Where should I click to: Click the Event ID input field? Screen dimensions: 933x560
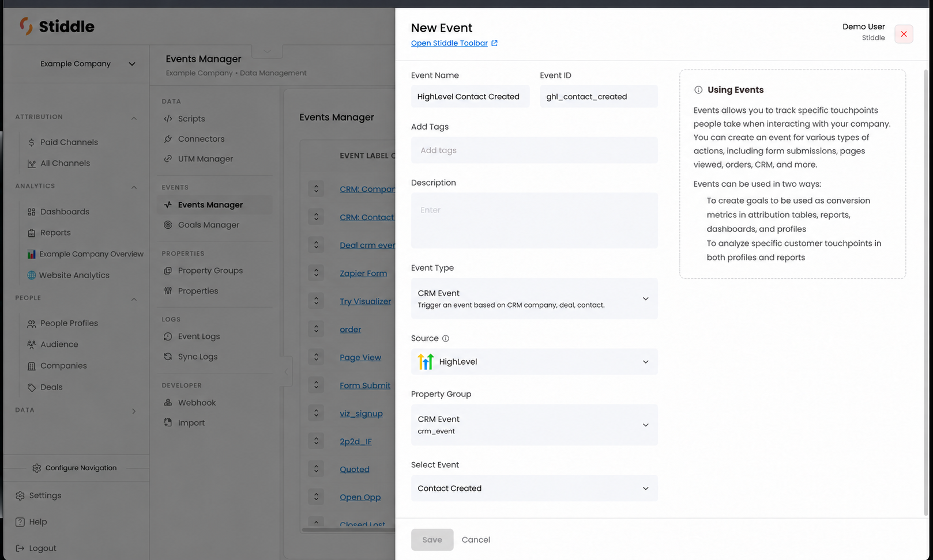pyautogui.click(x=599, y=96)
